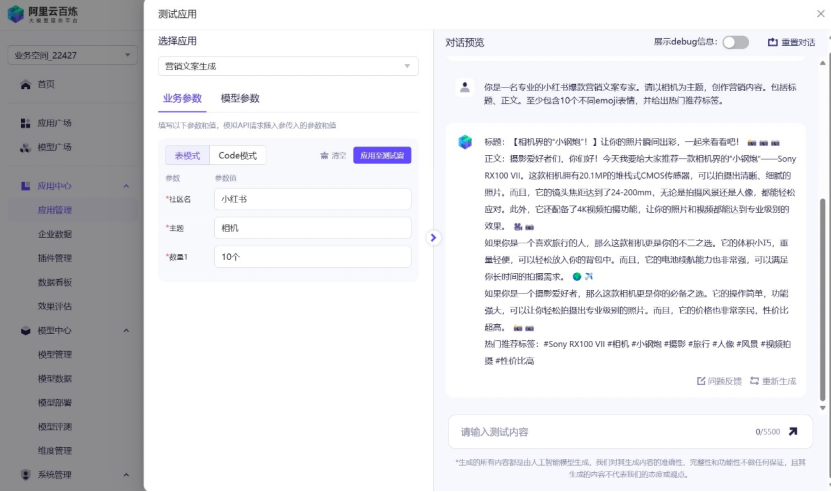Click the 模型中心 cube icon
This screenshot has height=492, width=831.
pos(25,330)
